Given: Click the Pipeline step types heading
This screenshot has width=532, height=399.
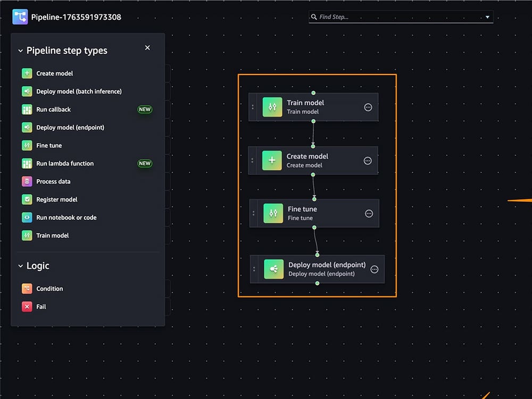Looking at the screenshot, I should (x=67, y=51).
